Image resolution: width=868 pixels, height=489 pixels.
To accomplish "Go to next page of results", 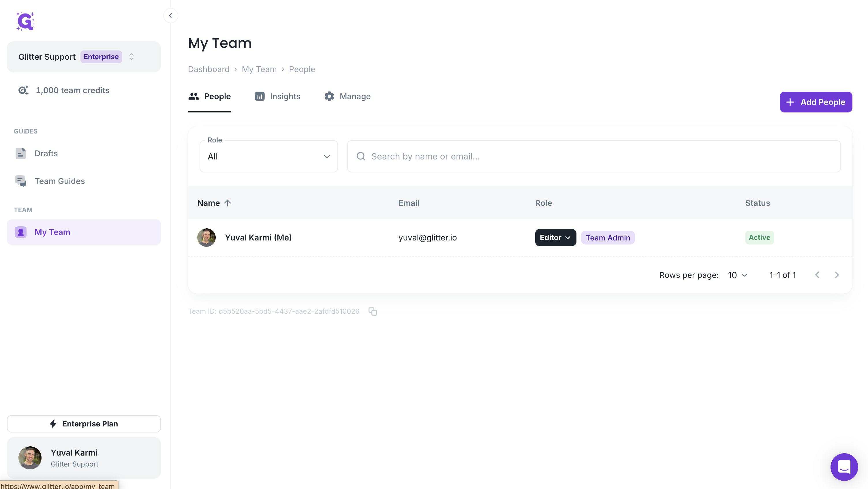I will [837, 275].
